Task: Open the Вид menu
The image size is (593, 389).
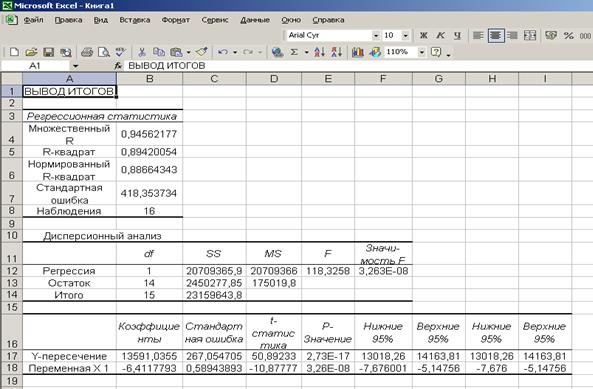Action: pyautogui.click(x=101, y=20)
